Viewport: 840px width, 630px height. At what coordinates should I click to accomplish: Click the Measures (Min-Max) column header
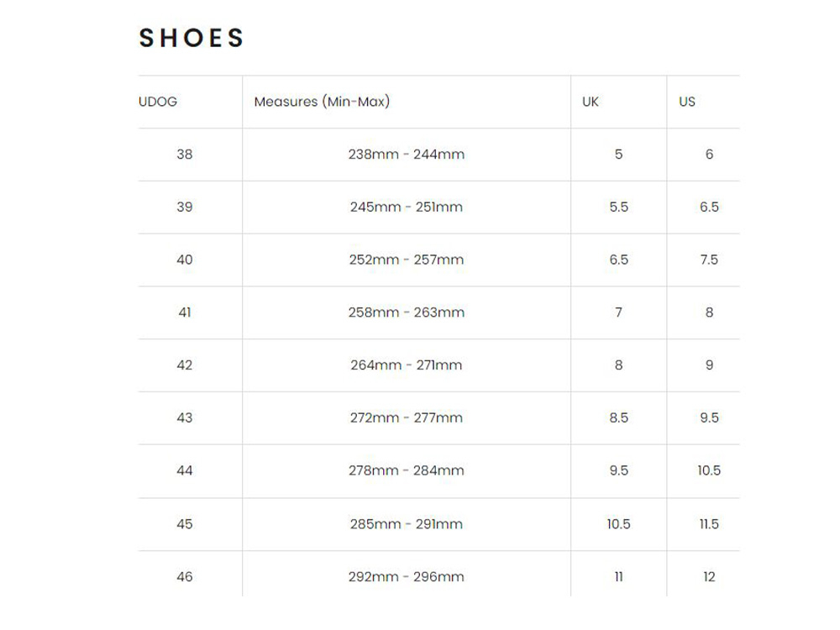(322, 102)
